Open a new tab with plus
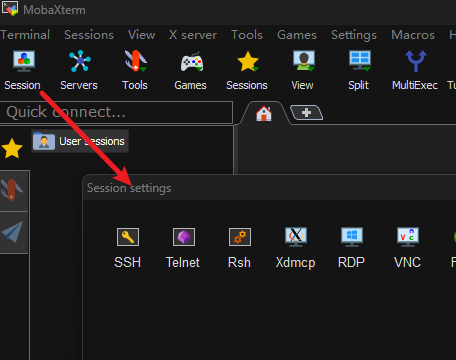The width and height of the screenshot is (456, 360). coord(306,112)
